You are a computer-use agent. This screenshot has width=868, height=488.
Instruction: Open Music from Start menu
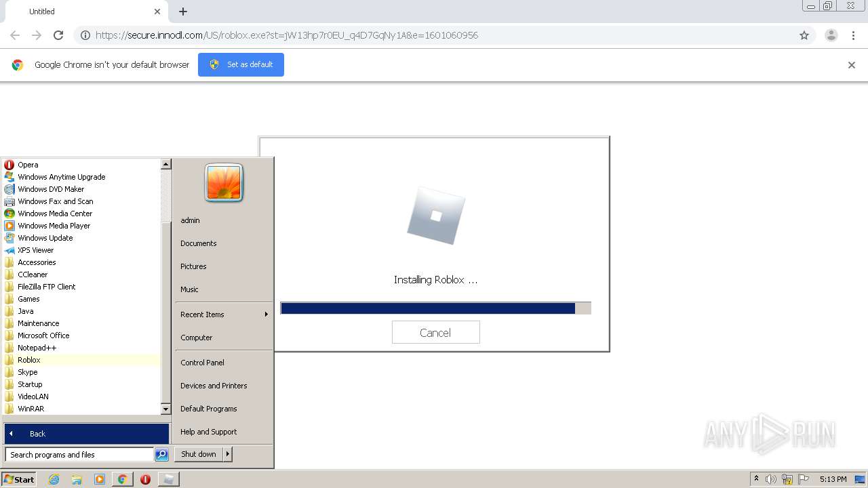coord(224,289)
